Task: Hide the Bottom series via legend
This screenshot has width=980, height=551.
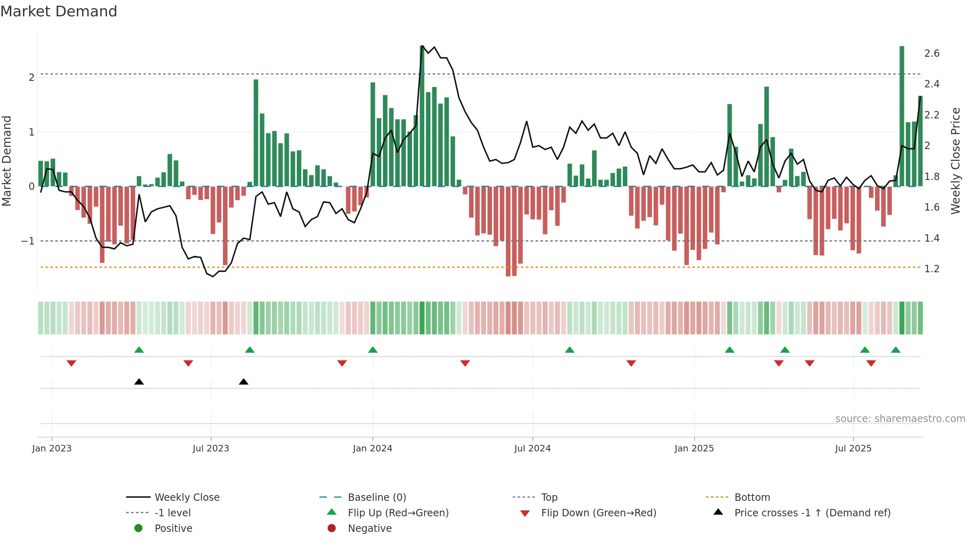Action: point(738,497)
